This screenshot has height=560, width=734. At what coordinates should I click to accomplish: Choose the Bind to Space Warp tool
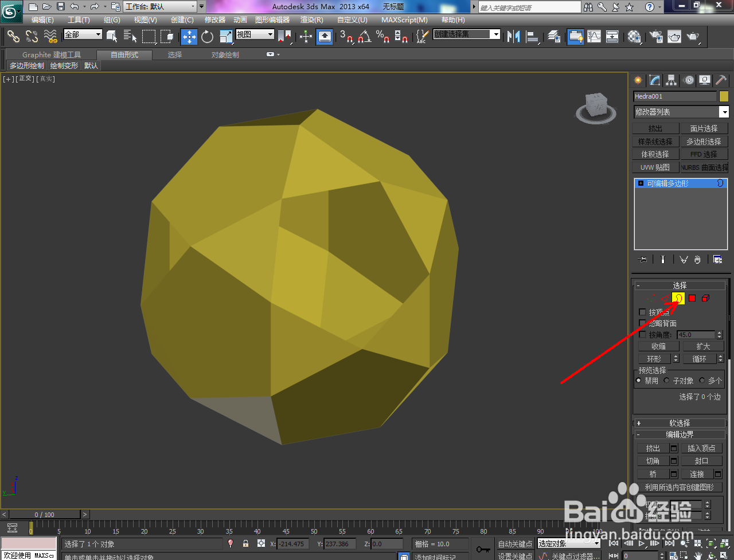point(51,37)
